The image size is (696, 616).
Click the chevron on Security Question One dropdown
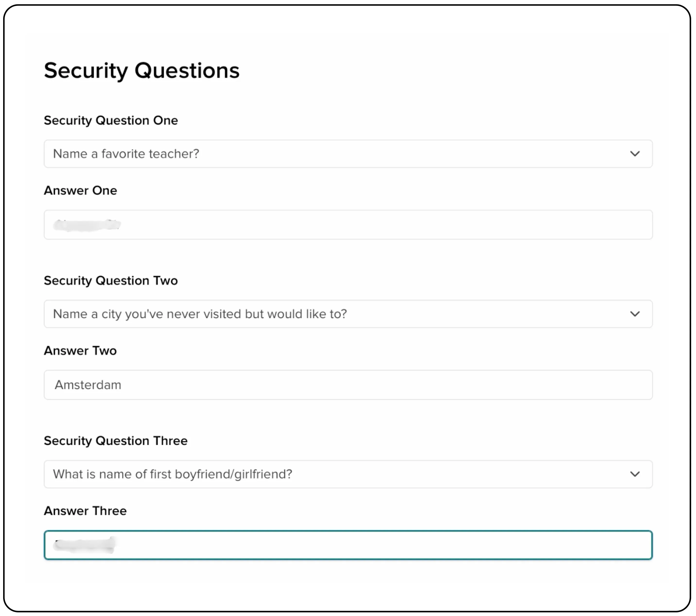tap(635, 154)
